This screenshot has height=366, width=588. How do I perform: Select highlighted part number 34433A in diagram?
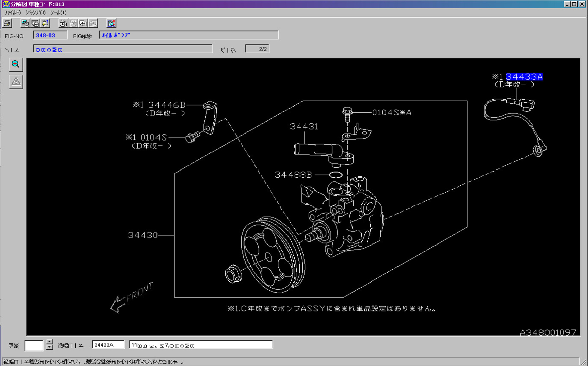click(524, 77)
